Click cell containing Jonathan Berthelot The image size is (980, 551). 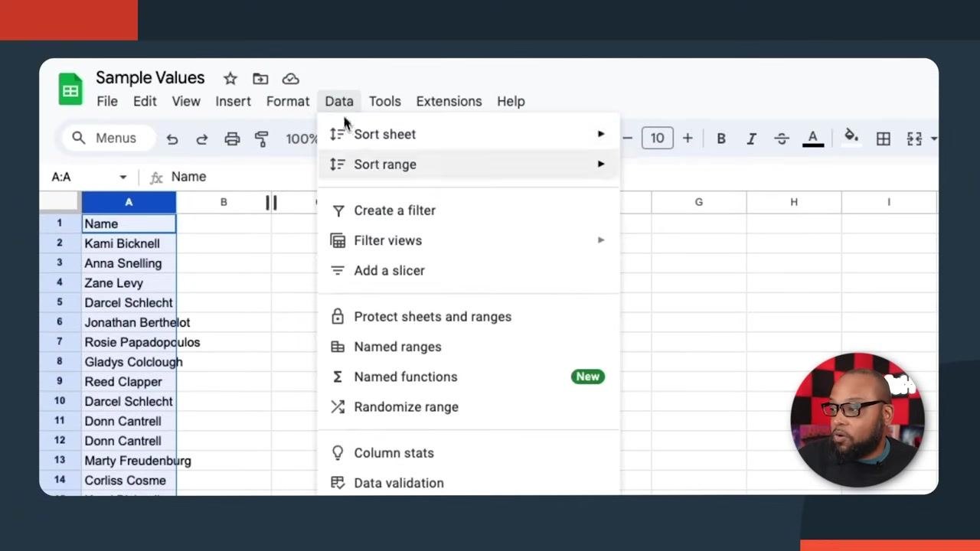coord(129,322)
